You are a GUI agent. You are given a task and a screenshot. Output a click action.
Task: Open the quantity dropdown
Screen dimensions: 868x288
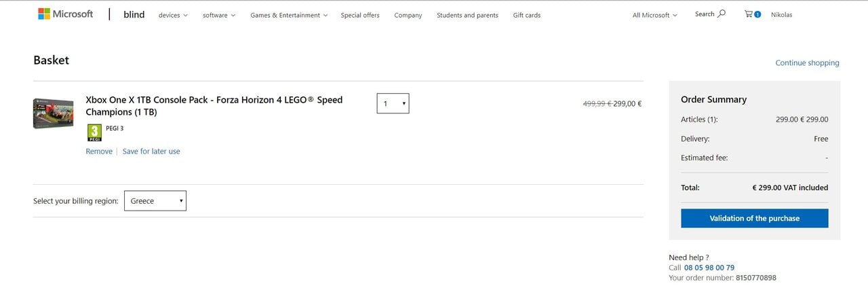(x=393, y=103)
